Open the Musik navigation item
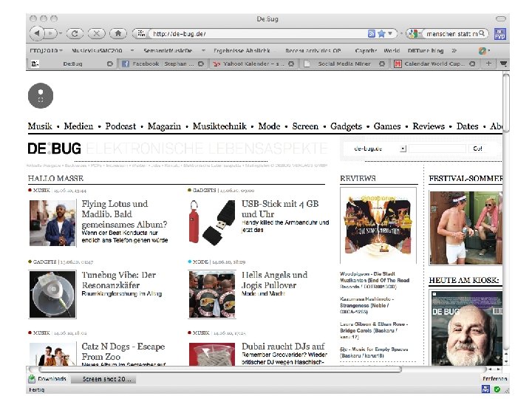This screenshot has width=532, height=399. tap(40, 126)
